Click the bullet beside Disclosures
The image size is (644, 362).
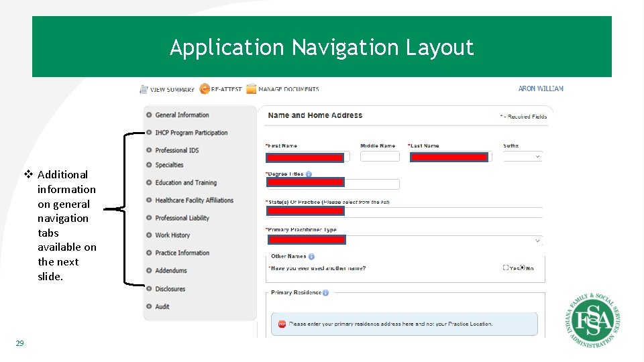point(149,288)
